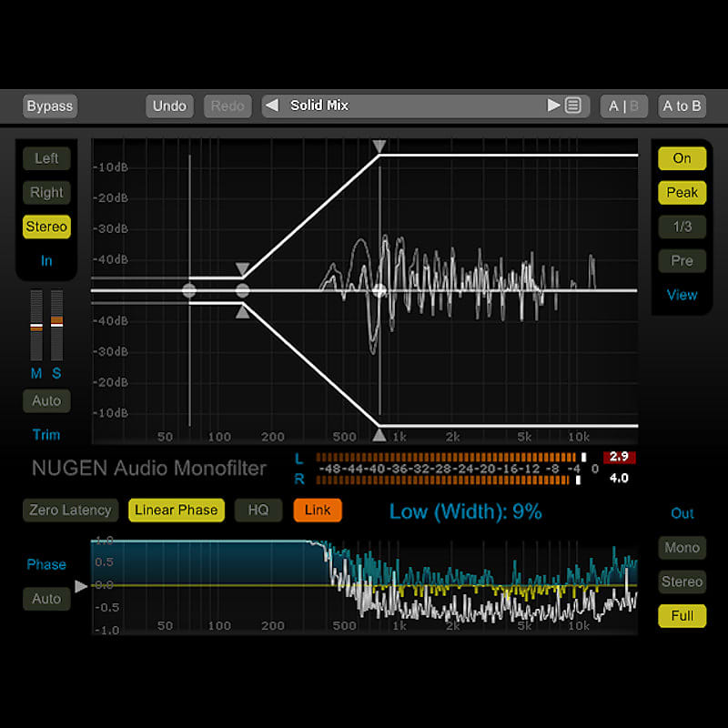Undo the last change
Image resolution: width=728 pixels, height=728 pixels.
[169, 106]
